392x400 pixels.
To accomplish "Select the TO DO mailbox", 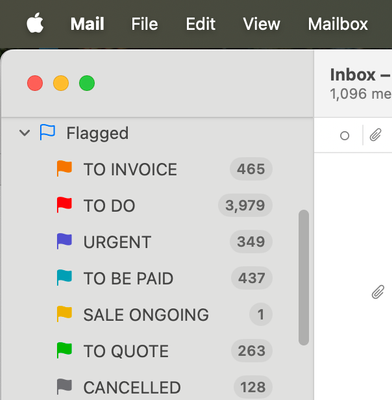I will pos(109,206).
